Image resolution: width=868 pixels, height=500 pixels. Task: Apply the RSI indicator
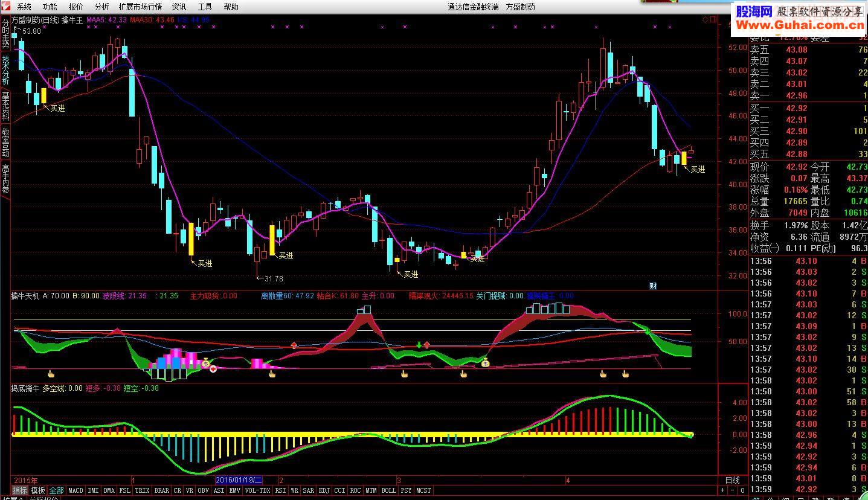pos(281,490)
